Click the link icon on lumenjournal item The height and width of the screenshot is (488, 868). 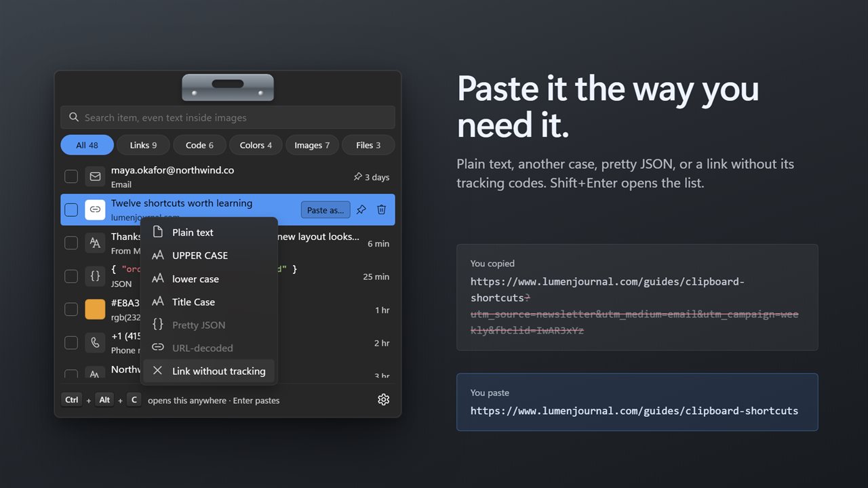point(95,210)
